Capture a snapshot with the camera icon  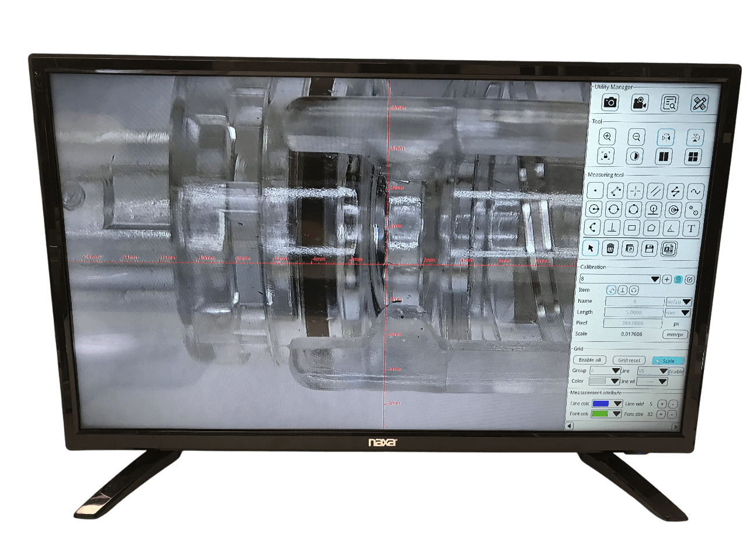610,103
